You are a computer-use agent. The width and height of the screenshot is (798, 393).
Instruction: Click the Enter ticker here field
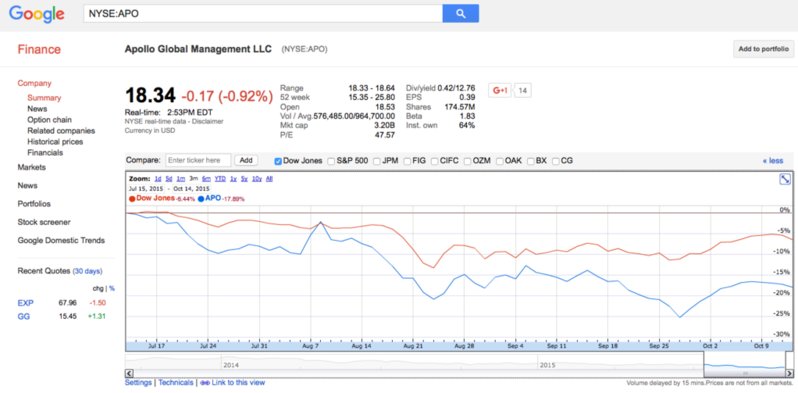click(x=198, y=160)
